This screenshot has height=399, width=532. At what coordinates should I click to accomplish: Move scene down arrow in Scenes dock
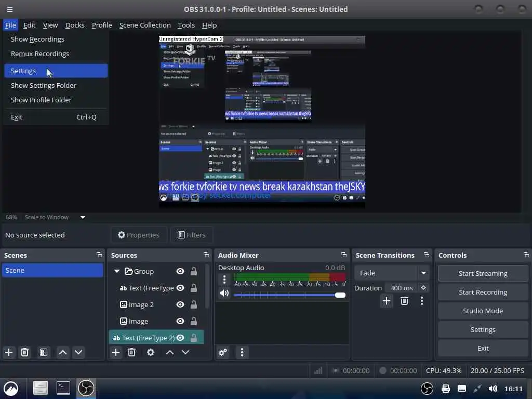coord(78,352)
